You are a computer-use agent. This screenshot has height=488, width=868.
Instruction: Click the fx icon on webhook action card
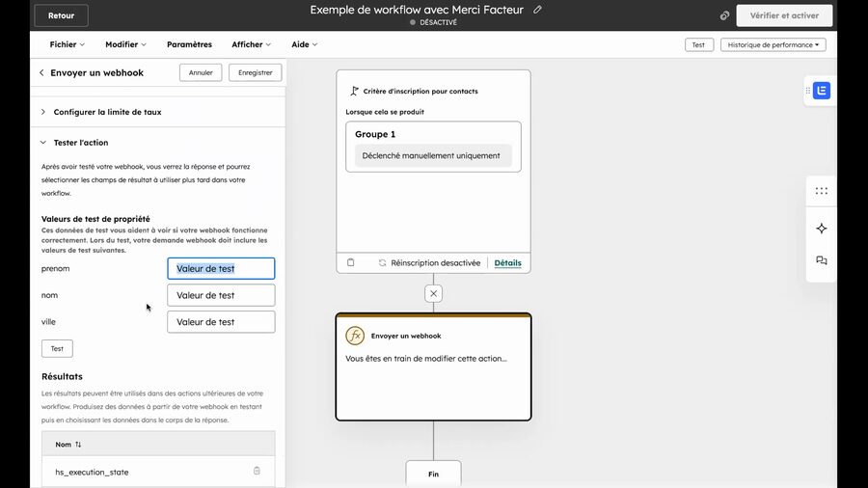(355, 336)
